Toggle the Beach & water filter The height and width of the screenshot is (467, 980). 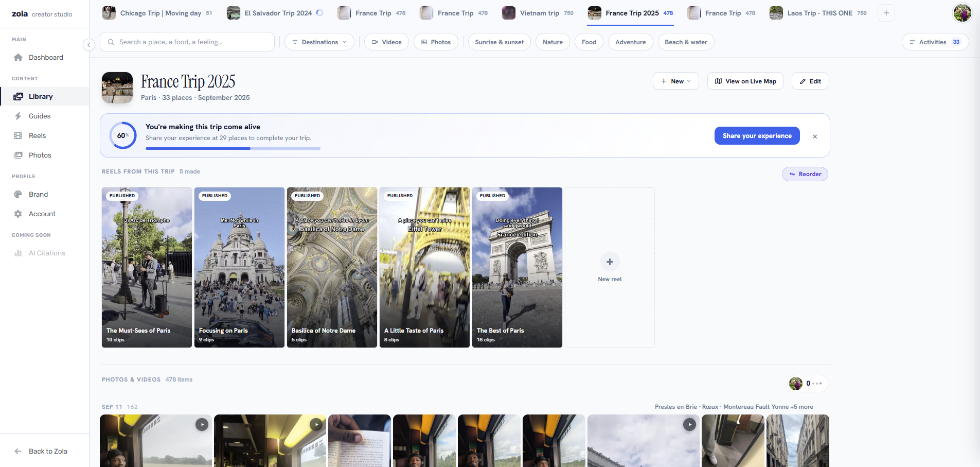click(x=686, y=42)
